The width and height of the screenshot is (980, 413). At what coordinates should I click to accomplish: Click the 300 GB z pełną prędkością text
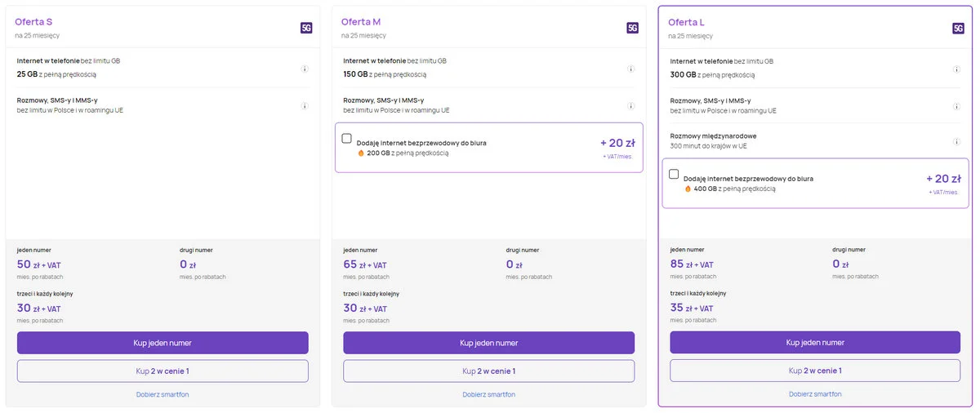(x=712, y=74)
